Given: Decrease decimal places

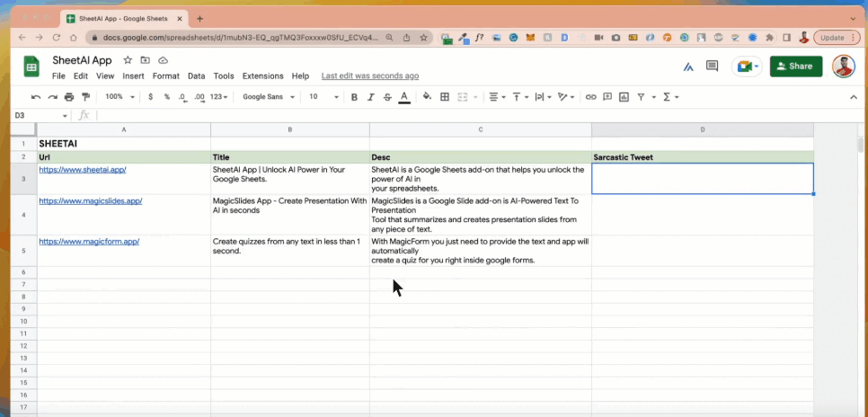Looking at the screenshot, I should click(182, 97).
